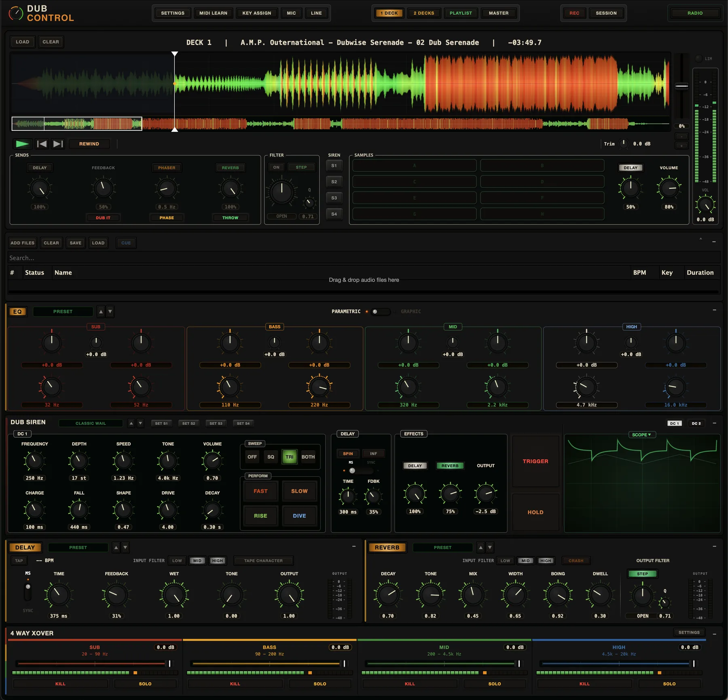The image size is (728, 700).
Task: Click MIDI Learn
Action: click(213, 13)
